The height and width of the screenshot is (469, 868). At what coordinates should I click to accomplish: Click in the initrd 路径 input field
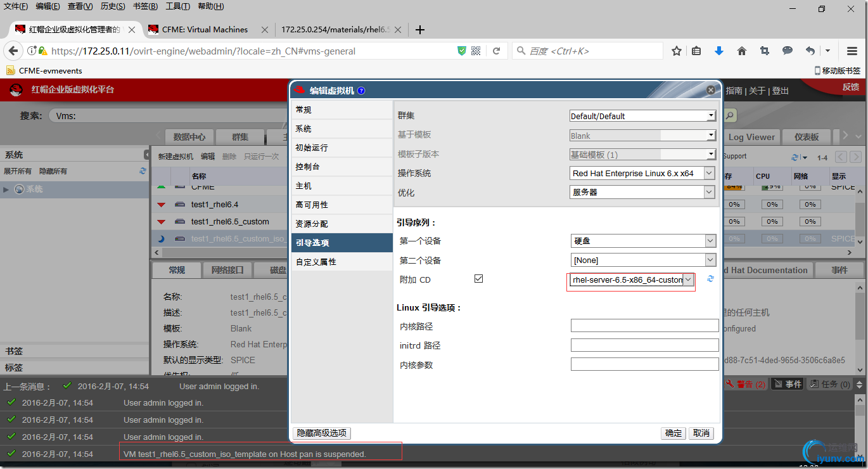645,345
